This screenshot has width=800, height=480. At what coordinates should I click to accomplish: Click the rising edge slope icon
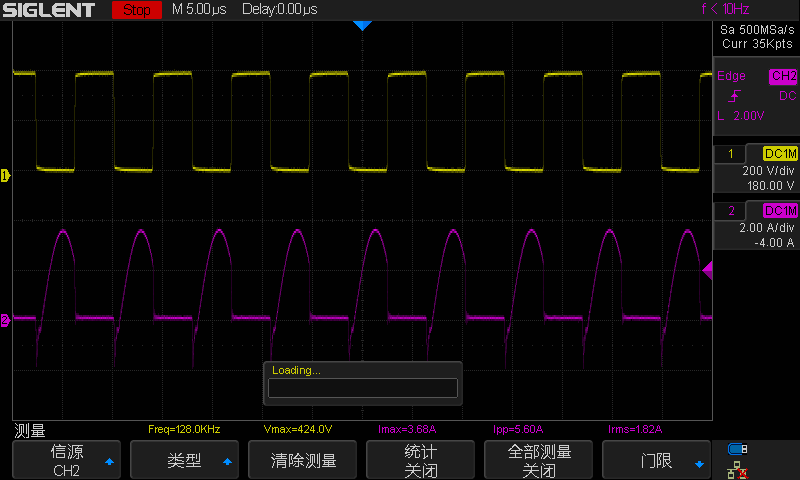coord(735,95)
